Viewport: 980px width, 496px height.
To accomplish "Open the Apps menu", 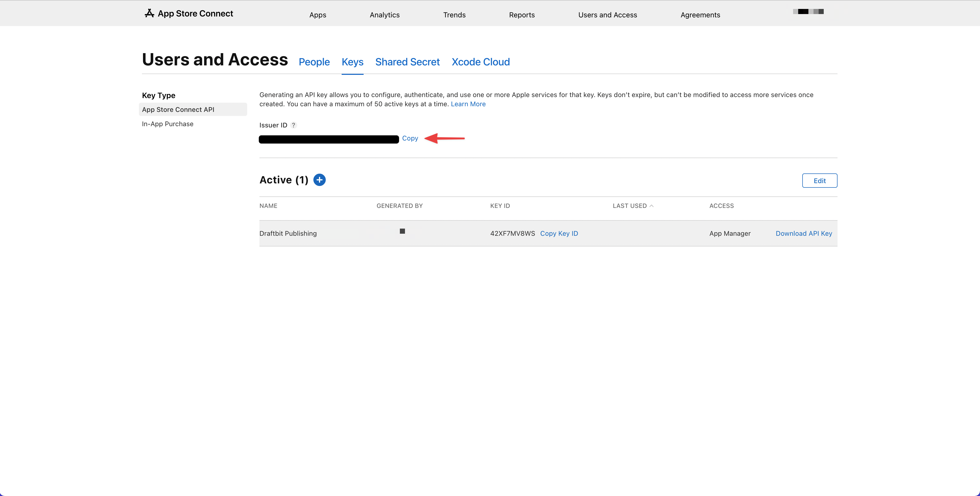I will click(318, 15).
